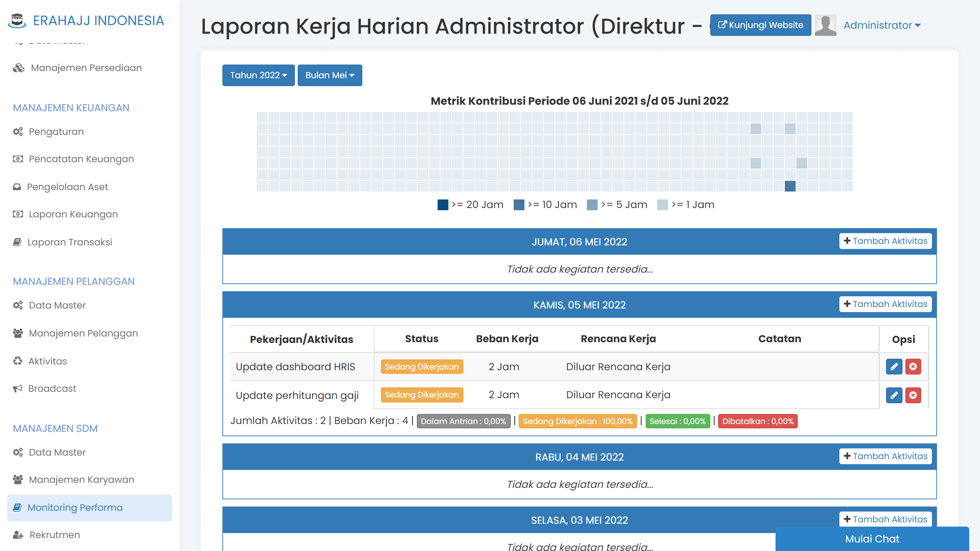This screenshot has width=980, height=551.
Task: Click Tambah Aktivitas for Rabu, 04 Mei
Action: click(885, 456)
